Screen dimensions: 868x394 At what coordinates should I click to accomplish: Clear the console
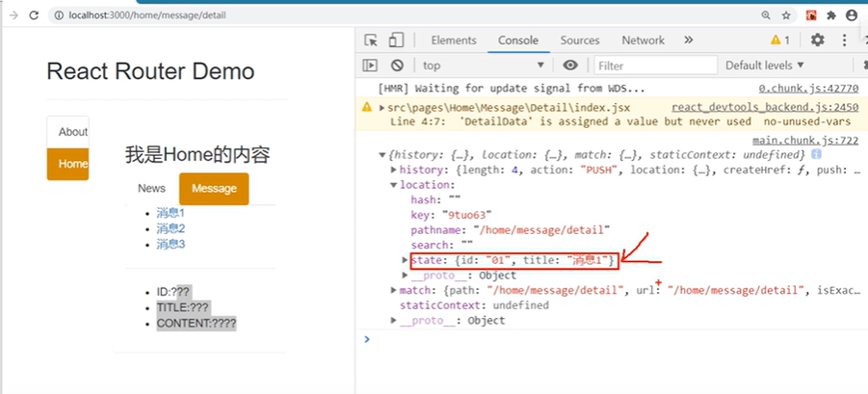pyautogui.click(x=397, y=66)
